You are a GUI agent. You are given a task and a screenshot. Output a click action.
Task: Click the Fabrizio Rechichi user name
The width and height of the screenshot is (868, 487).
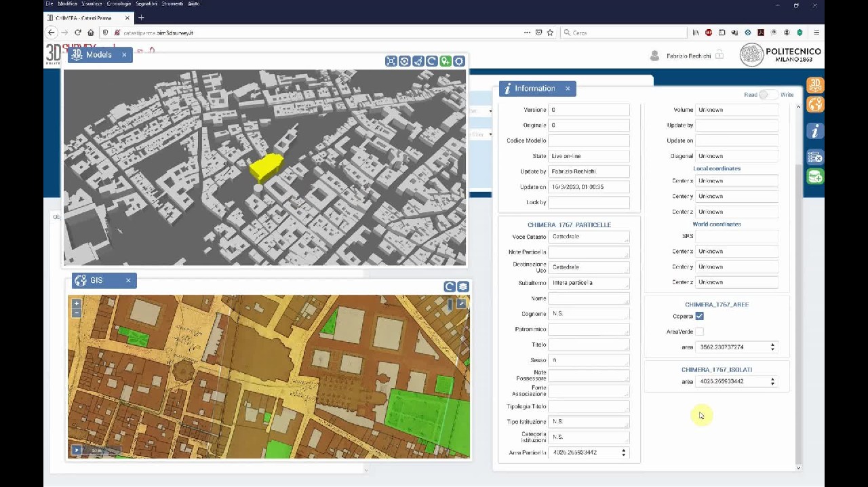pos(687,56)
